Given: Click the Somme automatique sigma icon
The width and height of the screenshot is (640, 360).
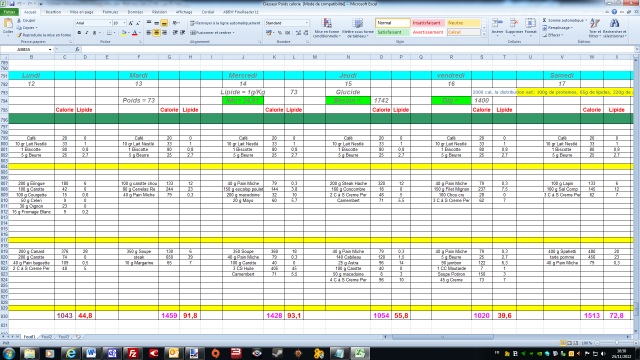Looking at the screenshot, I should 544,20.
